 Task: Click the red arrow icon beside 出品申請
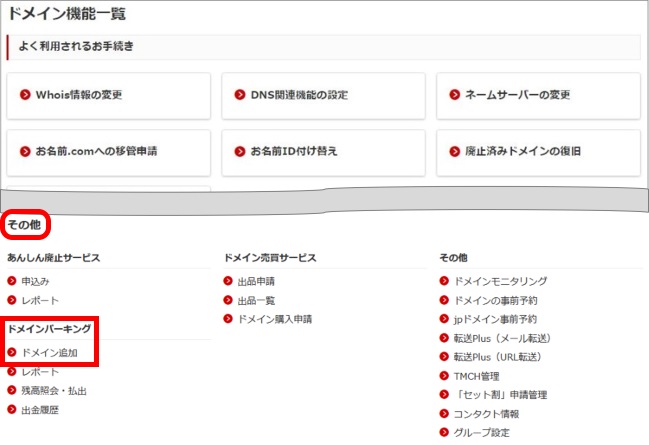[228, 281]
